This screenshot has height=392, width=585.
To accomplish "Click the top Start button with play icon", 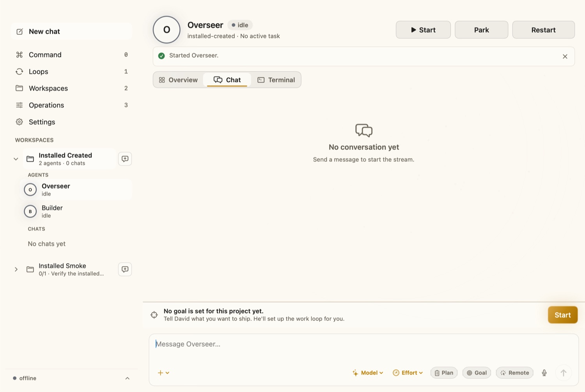I will pos(423,30).
